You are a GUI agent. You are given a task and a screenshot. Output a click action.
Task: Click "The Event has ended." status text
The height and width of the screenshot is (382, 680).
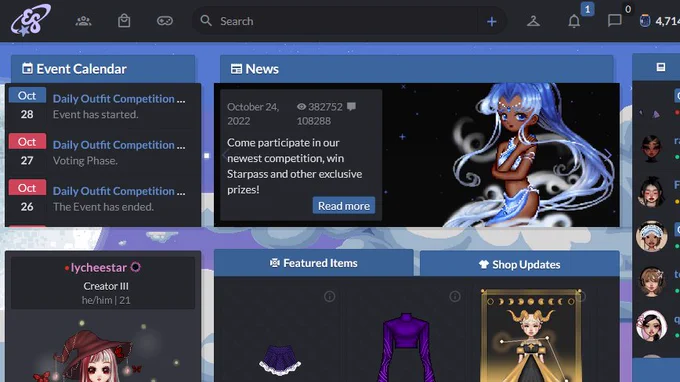(103, 207)
